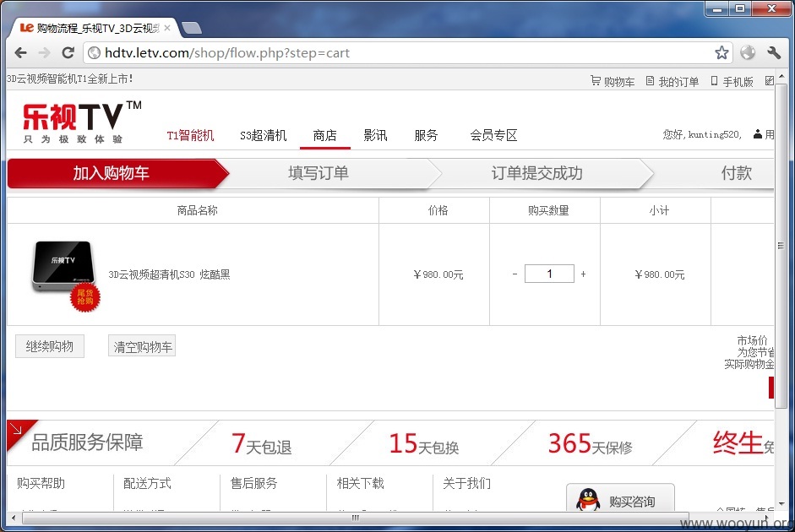The height and width of the screenshot is (532, 795).
Task: Open the T1智能机 menu item
Action: [x=191, y=135]
